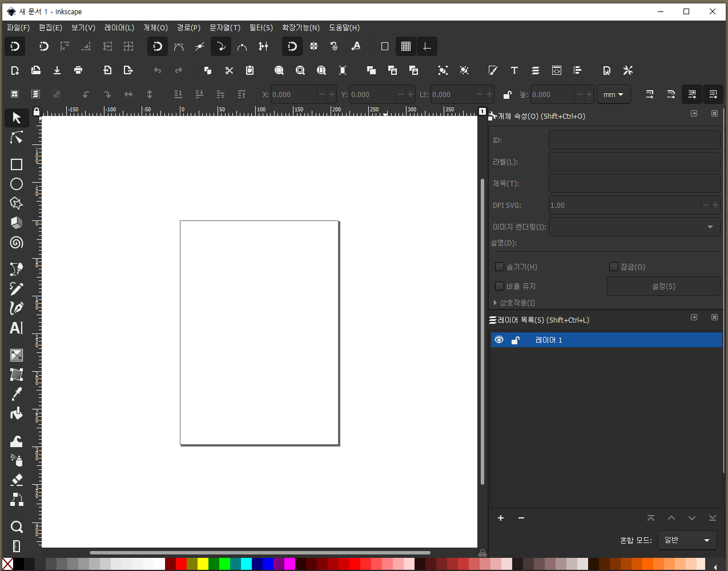
Task: Open the mm units dropdown
Action: pos(613,94)
